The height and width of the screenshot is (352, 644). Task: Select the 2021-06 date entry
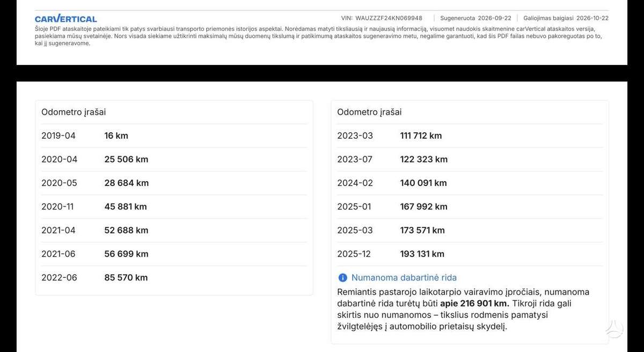click(x=59, y=254)
